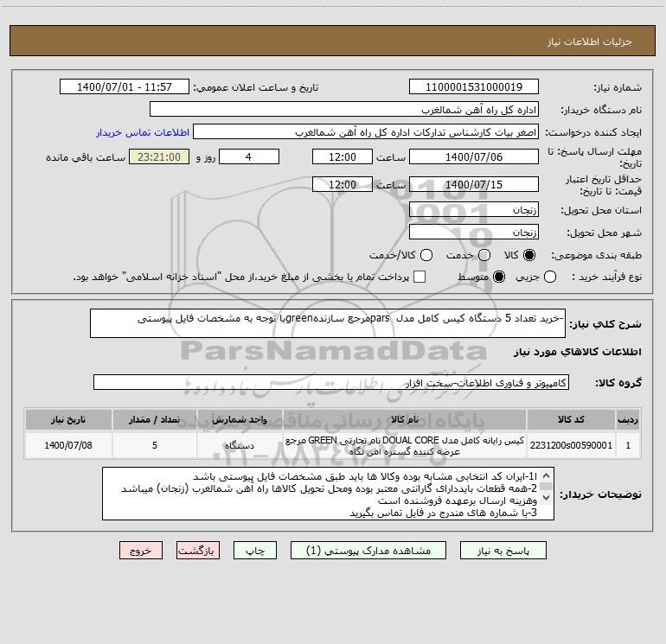Click the price validity date 1400/07/15
The height and width of the screenshot is (644, 666).
pyautogui.click(x=474, y=184)
